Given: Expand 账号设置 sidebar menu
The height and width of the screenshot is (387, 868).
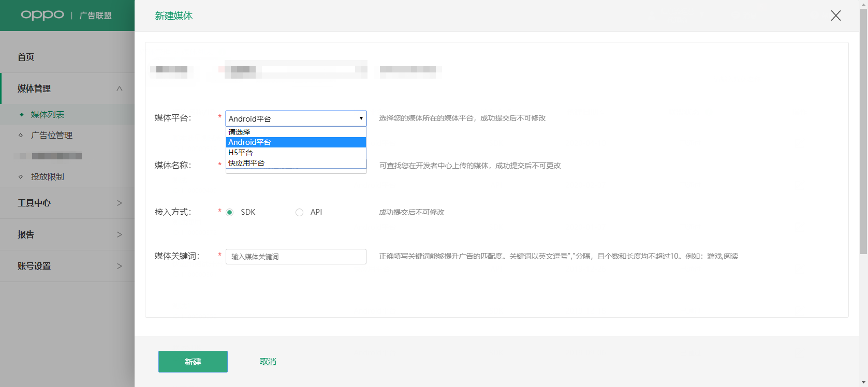Looking at the screenshot, I should (120, 266).
